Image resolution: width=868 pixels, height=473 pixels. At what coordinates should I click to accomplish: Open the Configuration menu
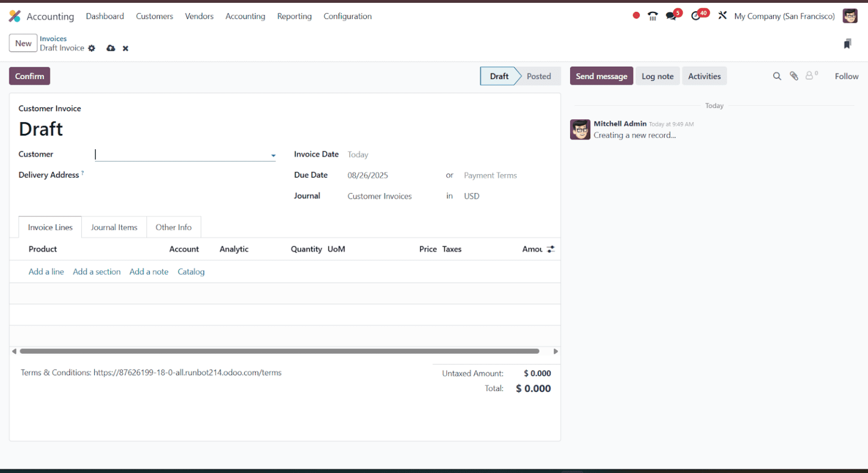[x=348, y=16]
